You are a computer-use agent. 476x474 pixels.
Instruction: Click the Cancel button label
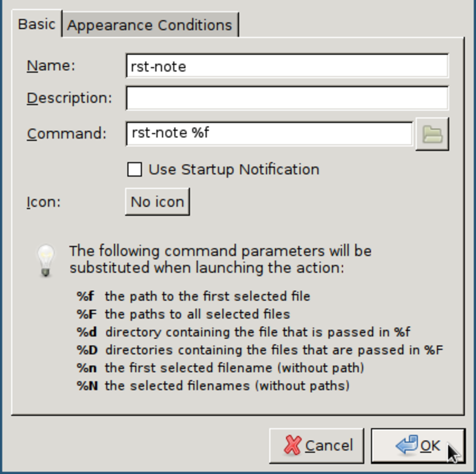pos(328,446)
